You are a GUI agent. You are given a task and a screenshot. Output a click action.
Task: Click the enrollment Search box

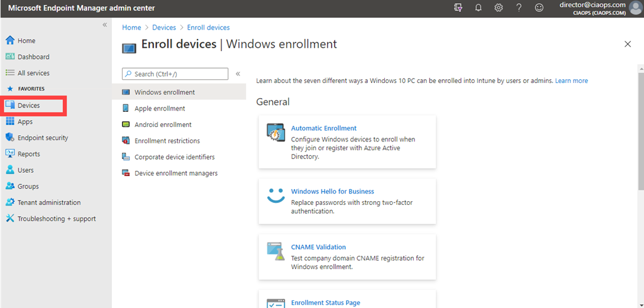175,74
